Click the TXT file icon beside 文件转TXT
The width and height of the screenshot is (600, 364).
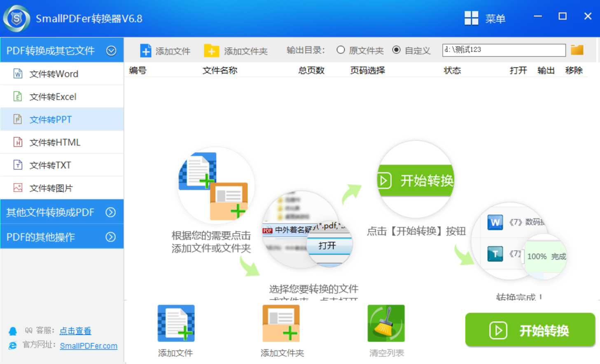(x=18, y=165)
